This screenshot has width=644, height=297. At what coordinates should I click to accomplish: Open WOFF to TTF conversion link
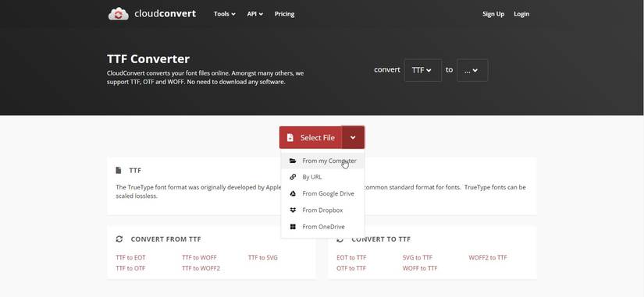[420, 268]
